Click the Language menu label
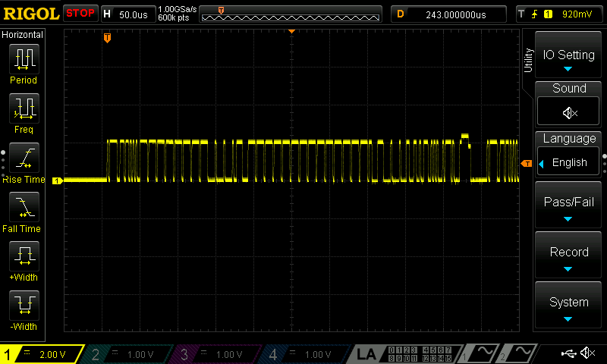The image size is (607, 364). (569, 139)
